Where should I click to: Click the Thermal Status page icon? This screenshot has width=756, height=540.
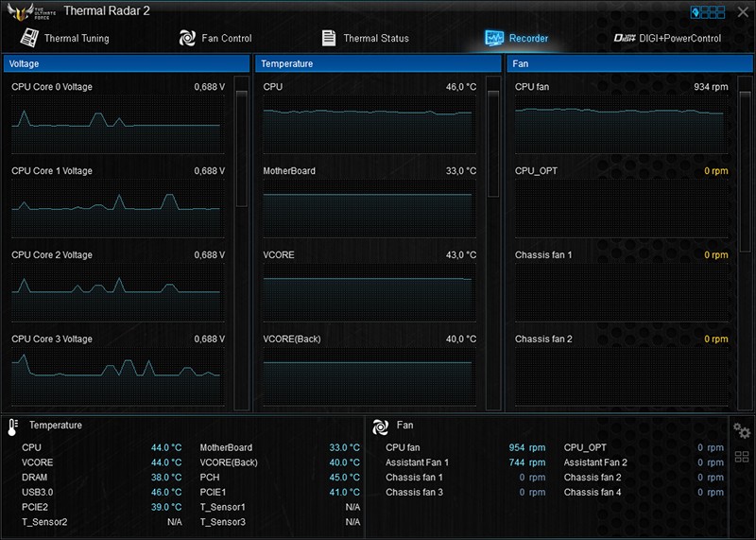point(329,38)
